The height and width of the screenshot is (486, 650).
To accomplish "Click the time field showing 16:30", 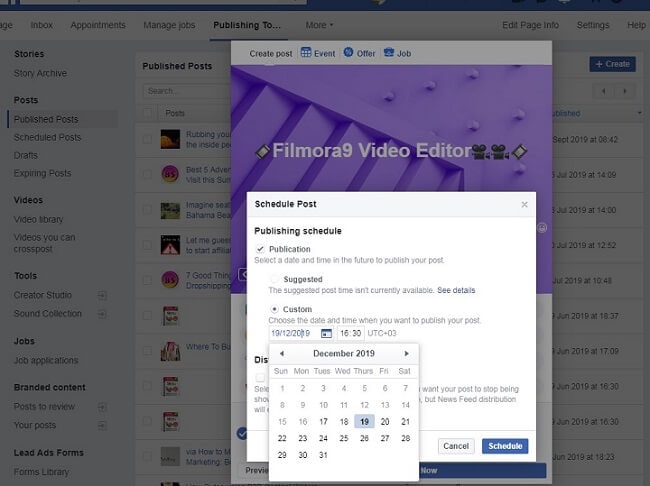I will 351,333.
